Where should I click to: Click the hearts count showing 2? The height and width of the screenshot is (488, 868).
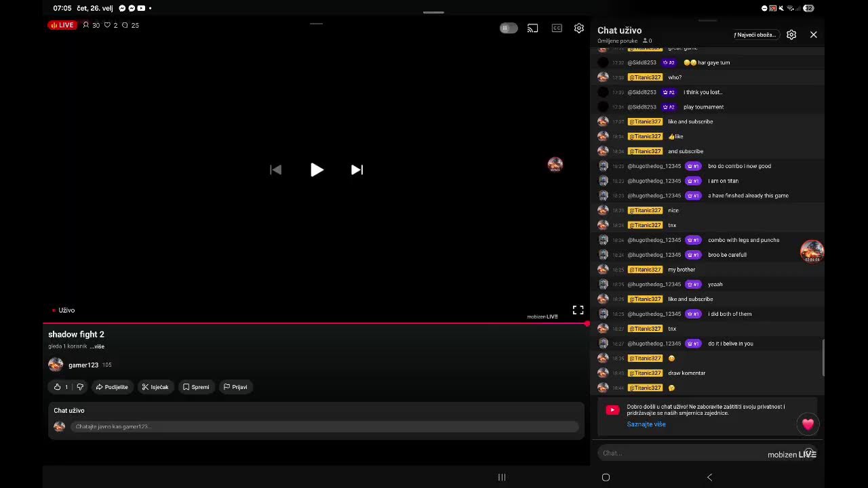[111, 25]
